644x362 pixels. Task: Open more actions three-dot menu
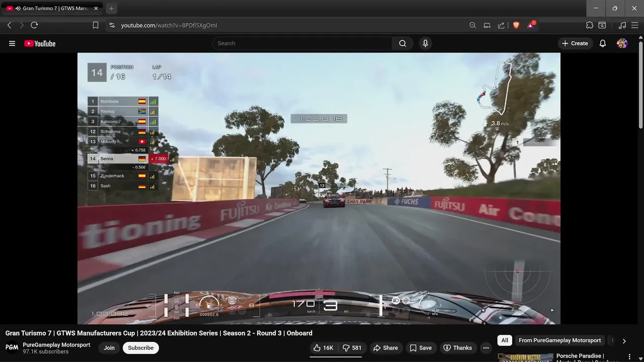pyautogui.click(x=486, y=348)
